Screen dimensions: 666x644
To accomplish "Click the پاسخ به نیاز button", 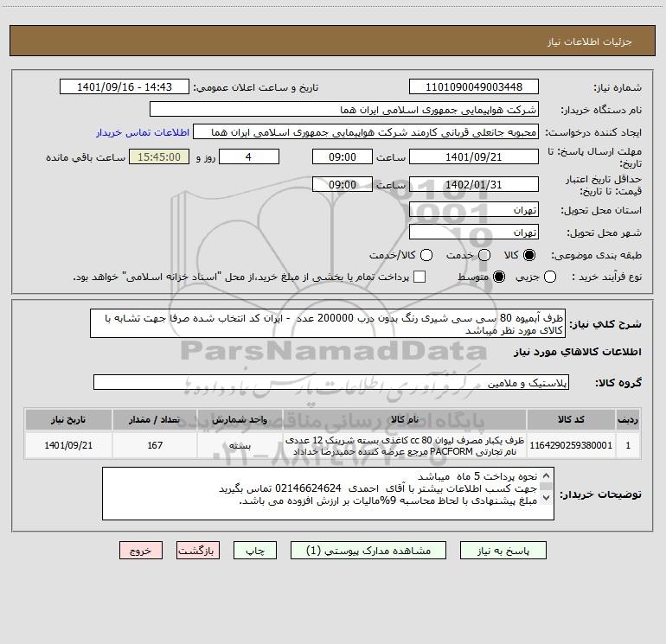I will (503, 551).
